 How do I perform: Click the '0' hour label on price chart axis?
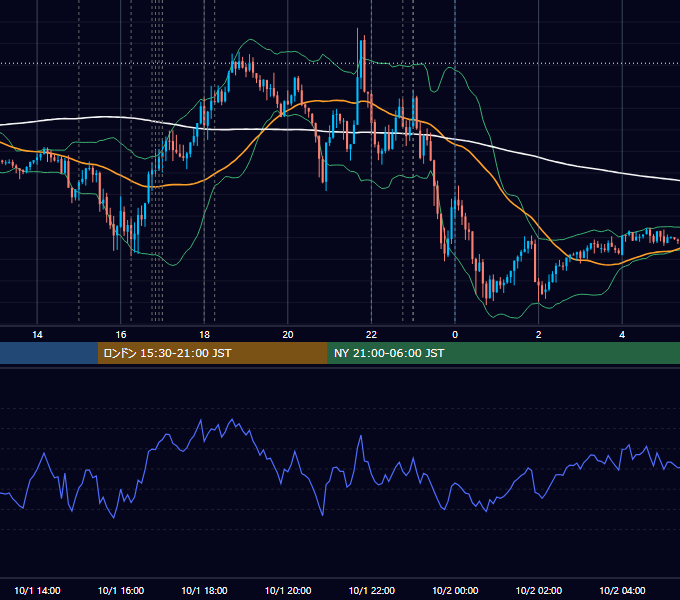tap(455, 335)
